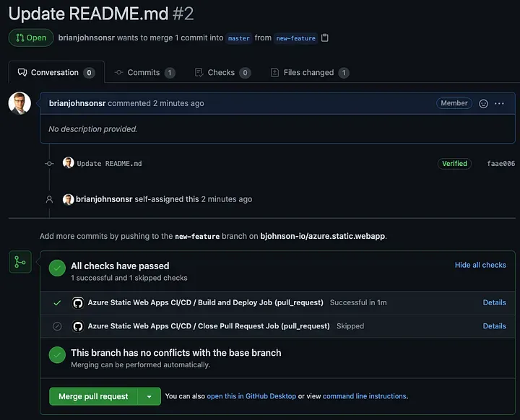Open the Update README.md commit link
520x420 pixels.
(x=110, y=163)
